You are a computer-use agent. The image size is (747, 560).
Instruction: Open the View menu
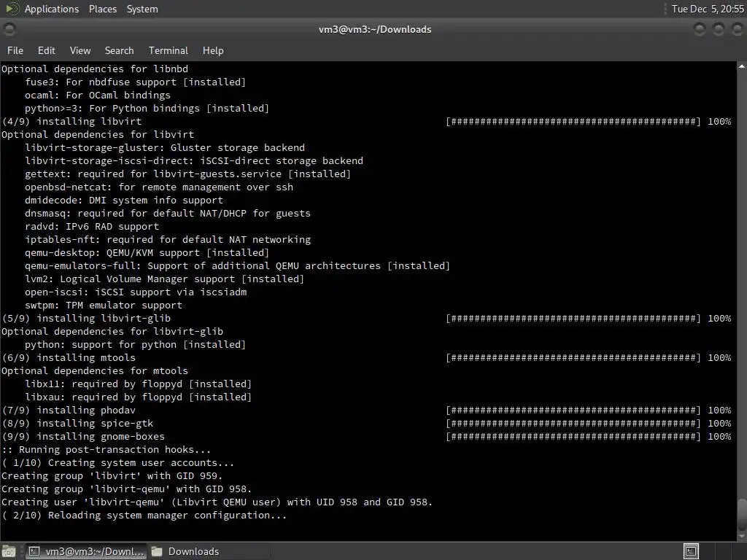click(x=80, y=50)
